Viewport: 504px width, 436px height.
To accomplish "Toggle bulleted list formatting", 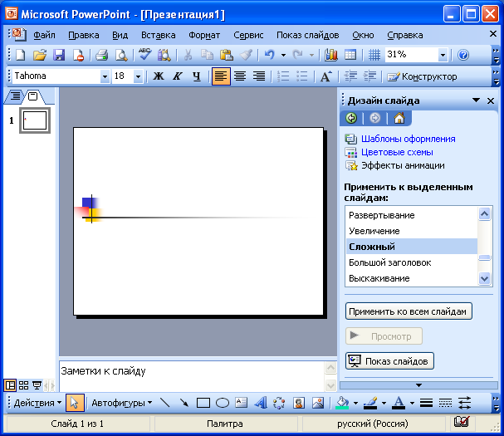I will click(x=302, y=76).
